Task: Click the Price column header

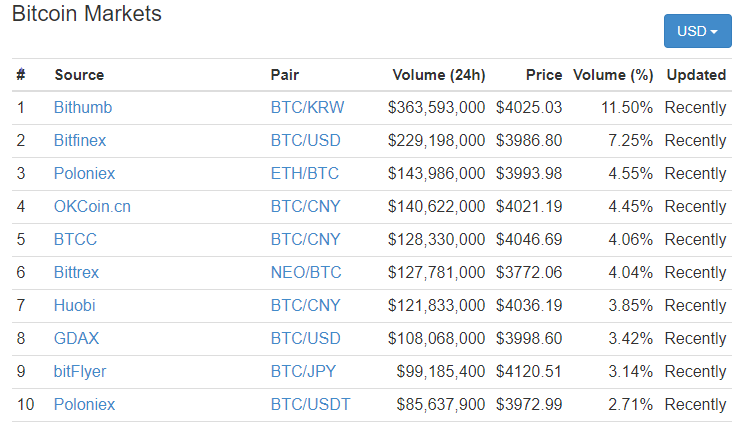Action: click(544, 75)
